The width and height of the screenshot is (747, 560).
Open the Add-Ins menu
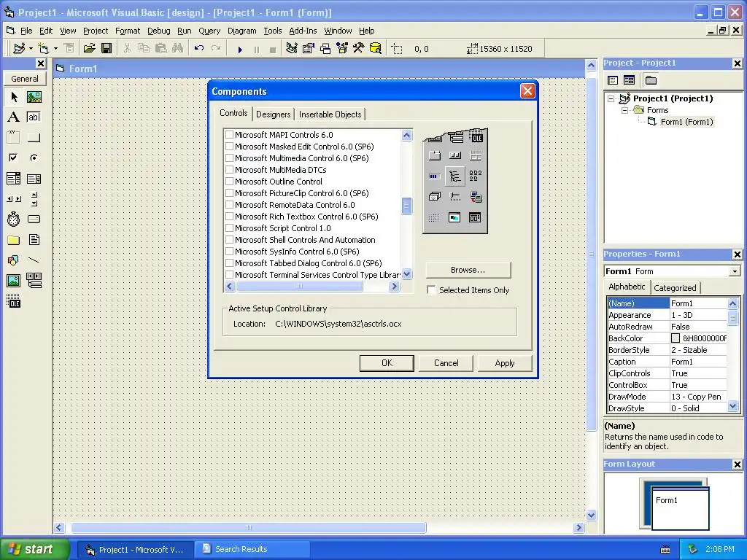(303, 31)
